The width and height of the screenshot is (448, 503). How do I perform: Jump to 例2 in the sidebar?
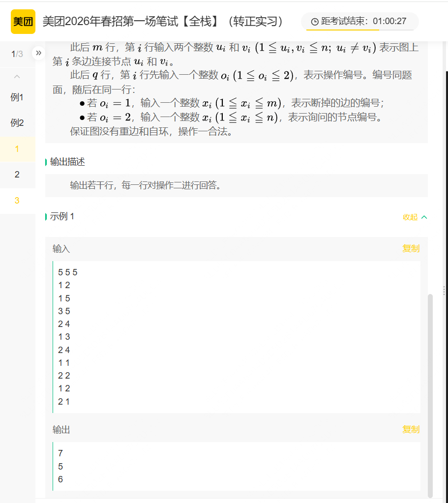[17, 123]
